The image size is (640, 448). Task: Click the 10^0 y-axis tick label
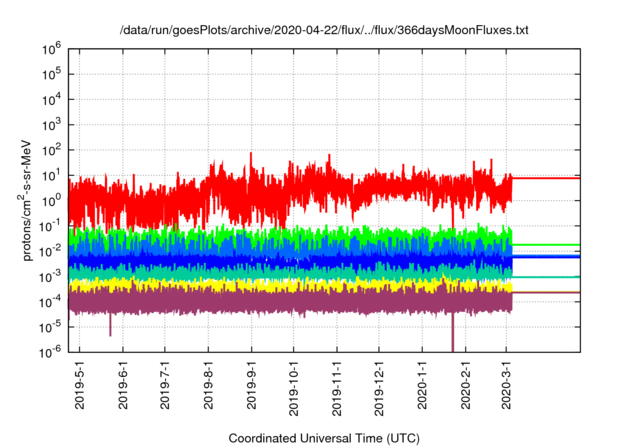52,199
